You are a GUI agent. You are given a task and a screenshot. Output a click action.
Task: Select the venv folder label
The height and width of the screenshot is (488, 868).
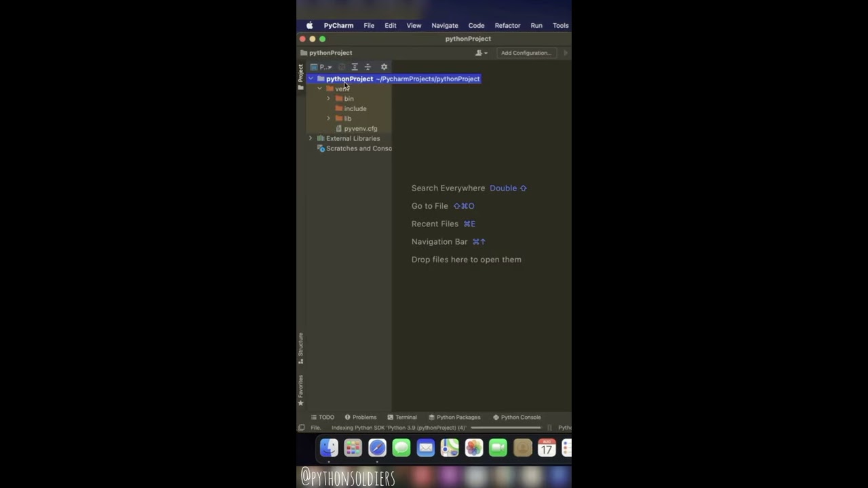(342, 89)
